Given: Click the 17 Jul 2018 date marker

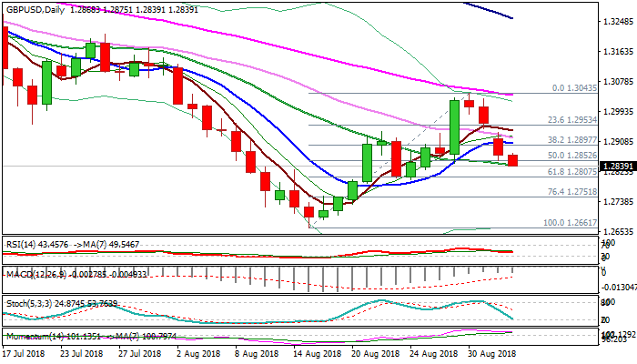Looking at the screenshot, I should (25, 352).
